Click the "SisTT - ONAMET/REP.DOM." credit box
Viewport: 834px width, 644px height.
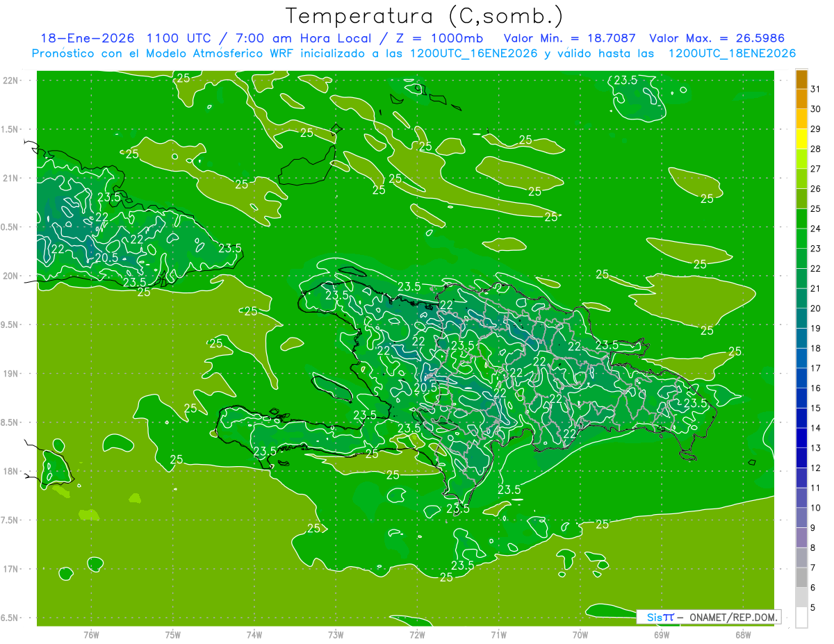708,617
